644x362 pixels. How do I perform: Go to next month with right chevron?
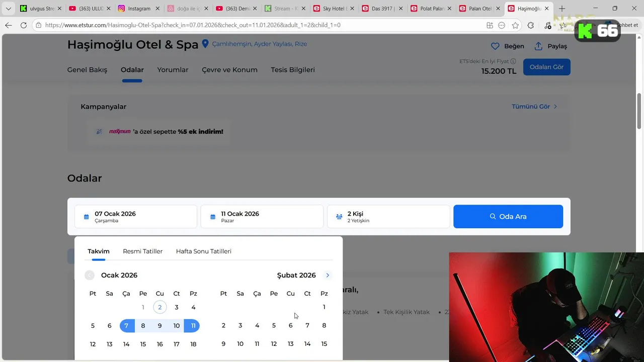(x=328, y=275)
